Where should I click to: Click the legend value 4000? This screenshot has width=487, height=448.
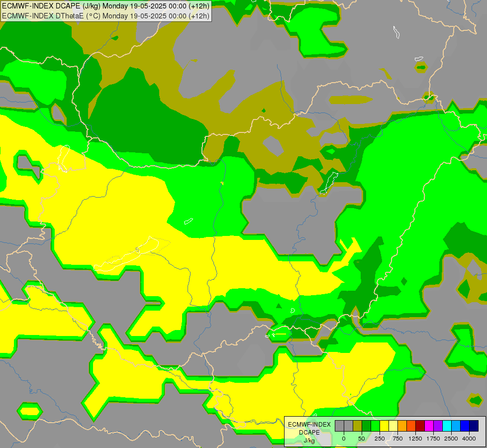(x=469, y=439)
